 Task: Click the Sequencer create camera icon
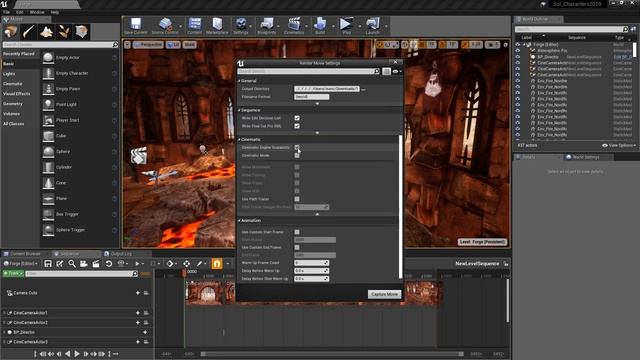[x=84, y=264]
